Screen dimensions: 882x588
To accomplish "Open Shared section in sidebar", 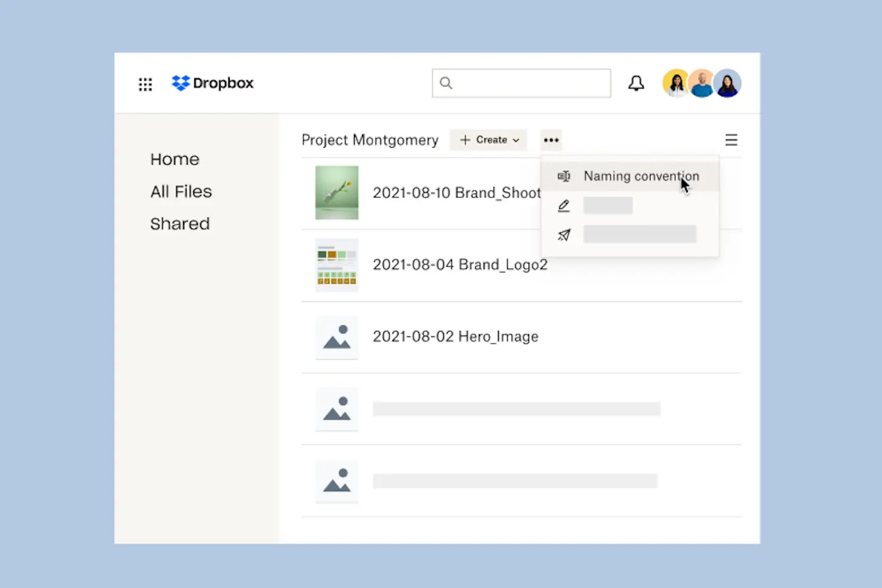I will (x=179, y=224).
